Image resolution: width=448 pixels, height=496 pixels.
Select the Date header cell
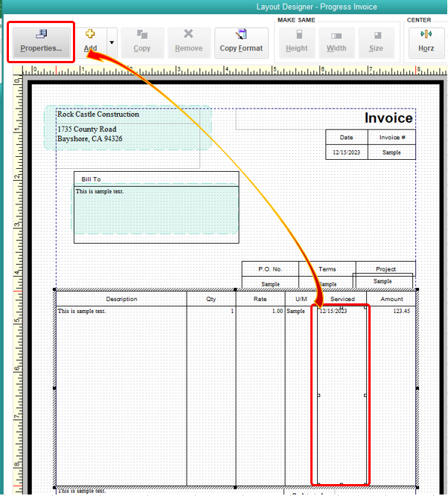coord(346,138)
